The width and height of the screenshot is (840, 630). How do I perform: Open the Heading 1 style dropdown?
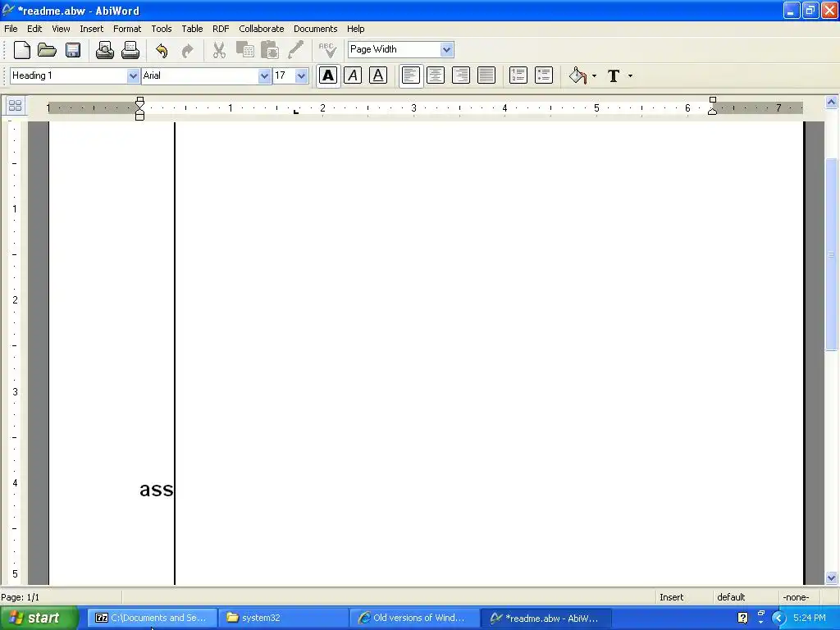point(134,76)
